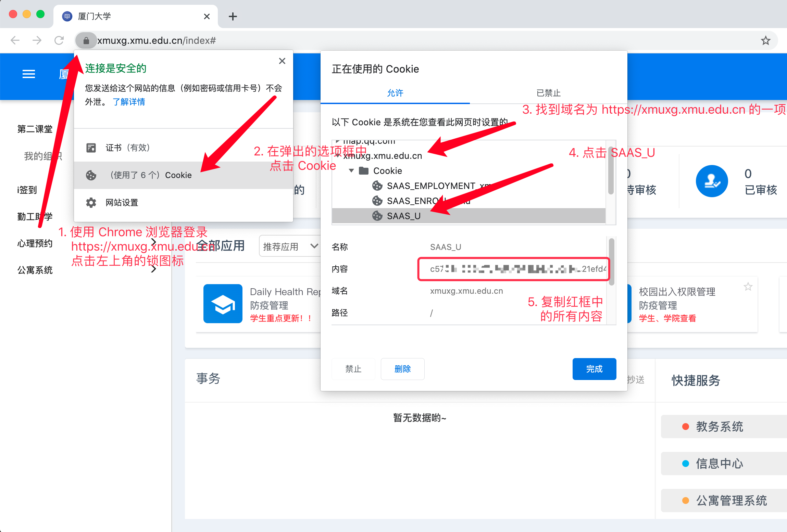
Task: Click the lock icon in address bar
Action: tap(86, 41)
